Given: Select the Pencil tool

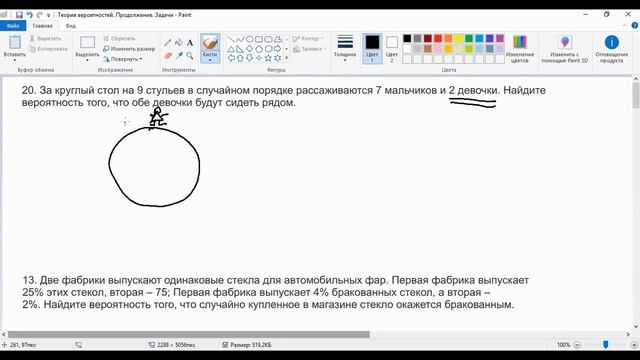Looking at the screenshot, I should click(x=168, y=42).
